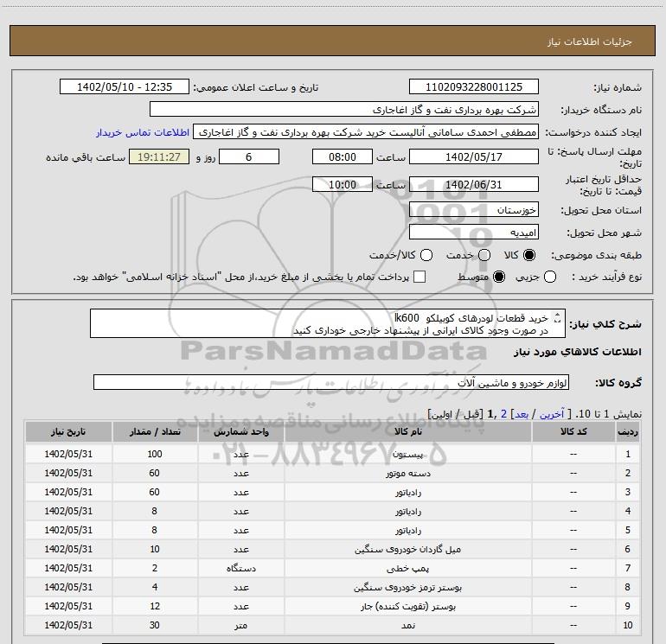The image size is (666, 644).
Task: Click delivery province field خوزستان
Action: (x=474, y=210)
